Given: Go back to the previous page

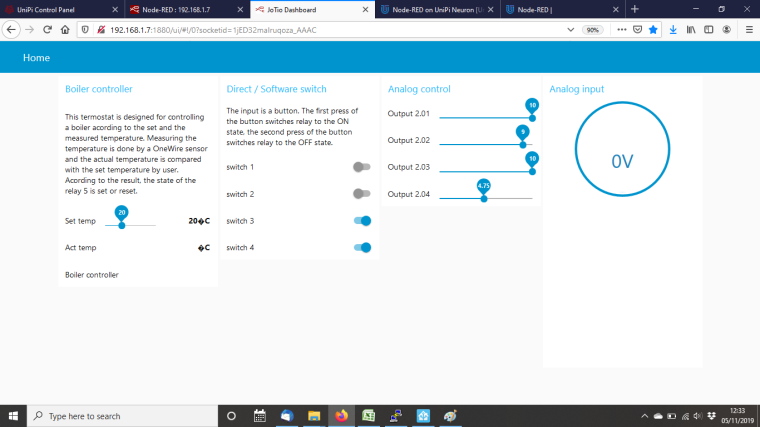Looking at the screenshot, I should 10,29.
